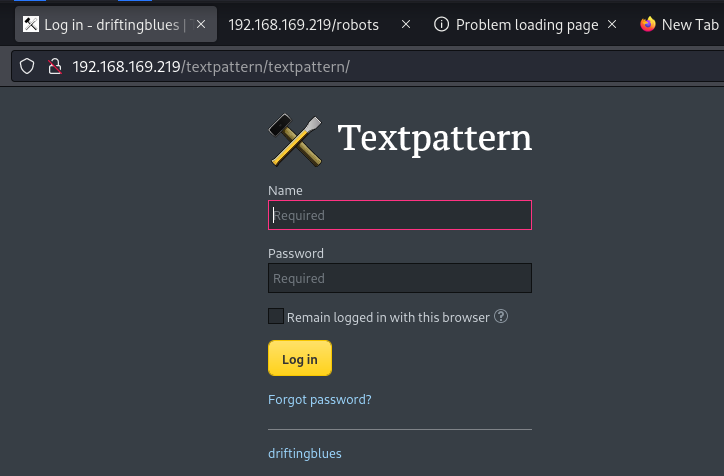Focus the Password input field
724x476 pixels.
coord(400,278)
